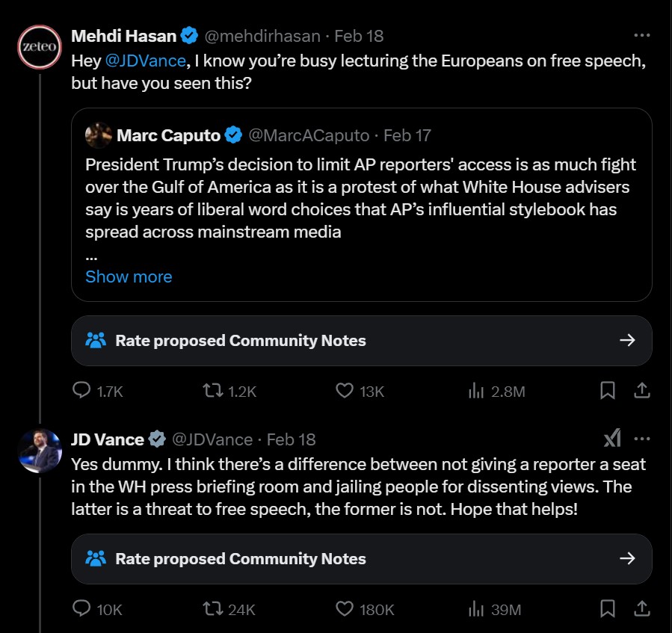
Task: Open Grok analysis for JD Vance's tweet
Action: coord(612,440)
